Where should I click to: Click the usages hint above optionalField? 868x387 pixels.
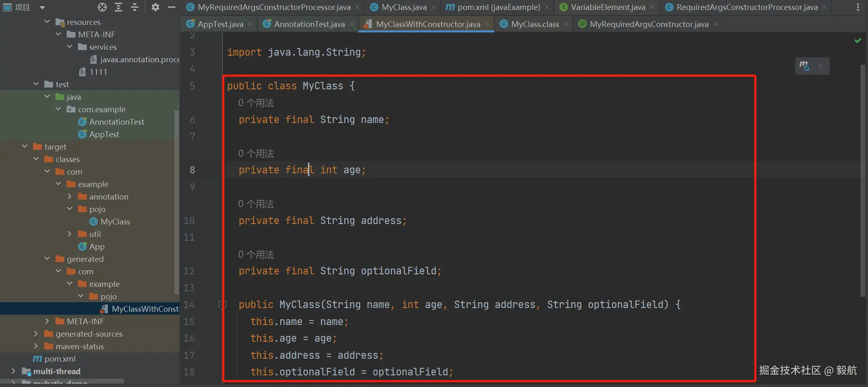pyautogui.click(x=256, y=254)
